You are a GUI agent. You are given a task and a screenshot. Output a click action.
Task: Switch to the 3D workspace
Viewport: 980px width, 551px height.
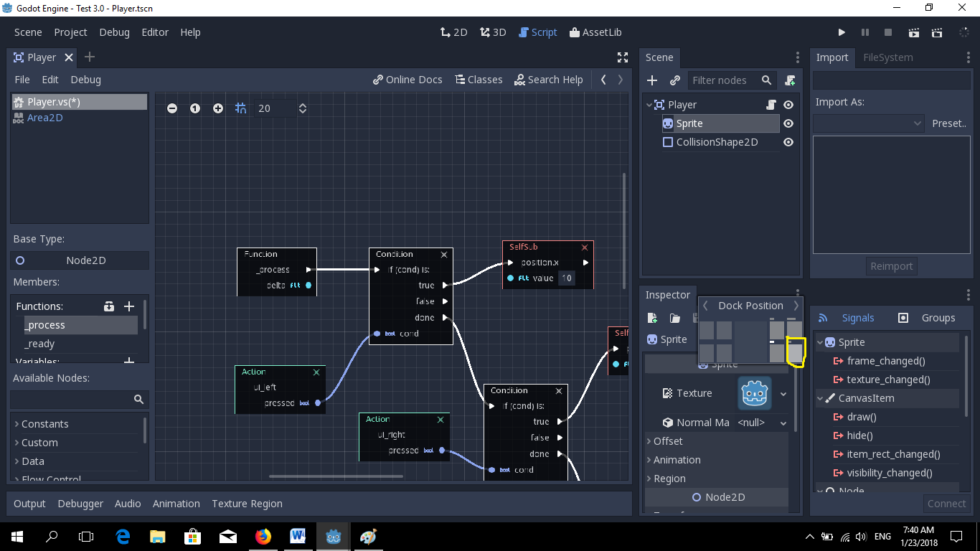[x=493, y=32]
